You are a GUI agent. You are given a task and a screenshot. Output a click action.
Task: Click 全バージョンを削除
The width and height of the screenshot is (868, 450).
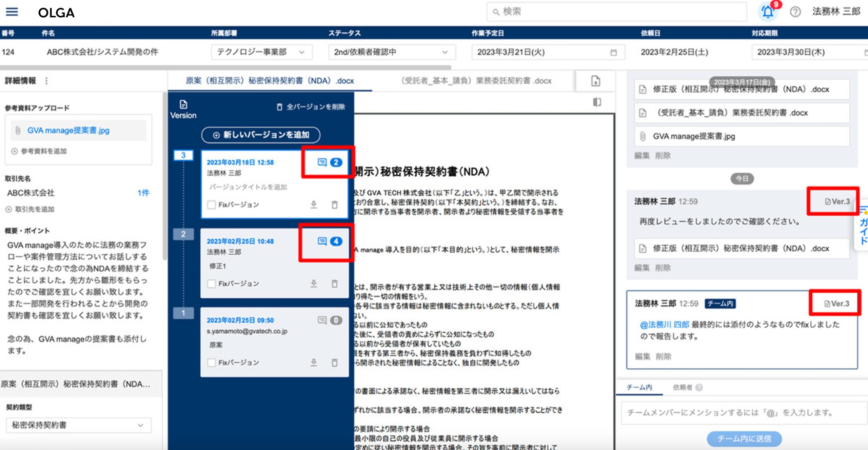311,107
